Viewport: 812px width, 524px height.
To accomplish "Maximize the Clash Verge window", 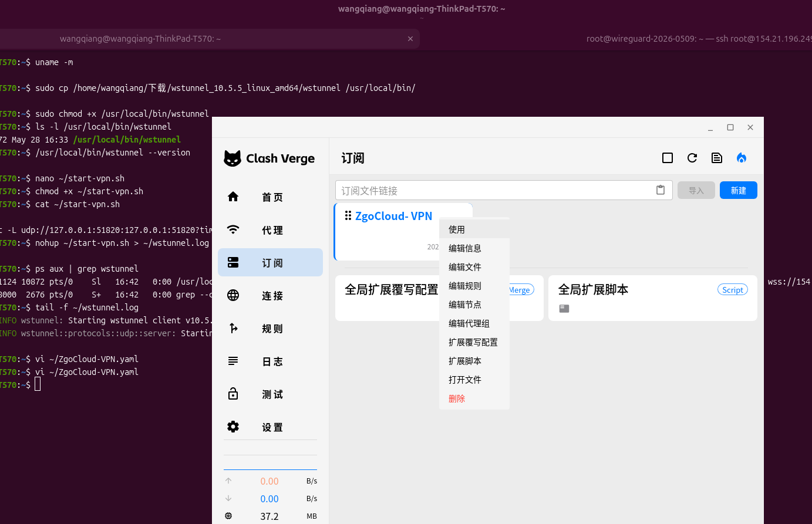I will 730,127.
